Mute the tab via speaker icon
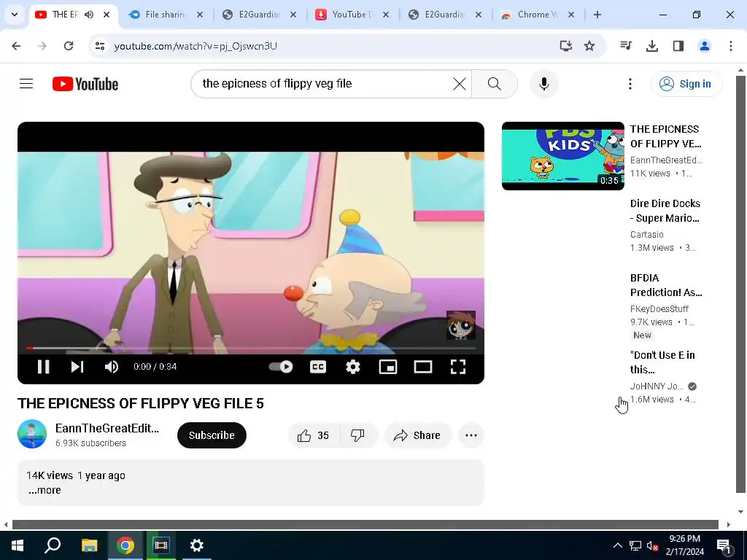Screen dimensions: 747x560 pos(89,15)
